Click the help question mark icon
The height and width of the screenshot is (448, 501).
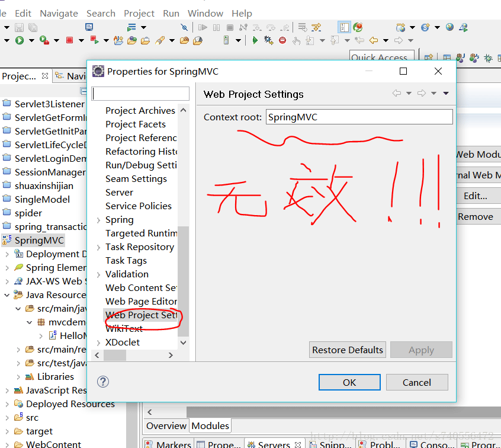(x=103, y=382)
